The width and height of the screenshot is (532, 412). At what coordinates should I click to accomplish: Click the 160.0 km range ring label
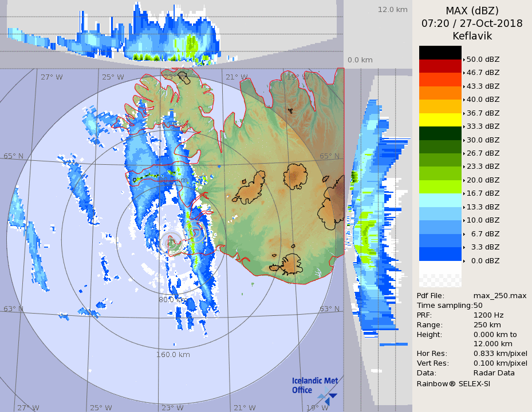173,354
